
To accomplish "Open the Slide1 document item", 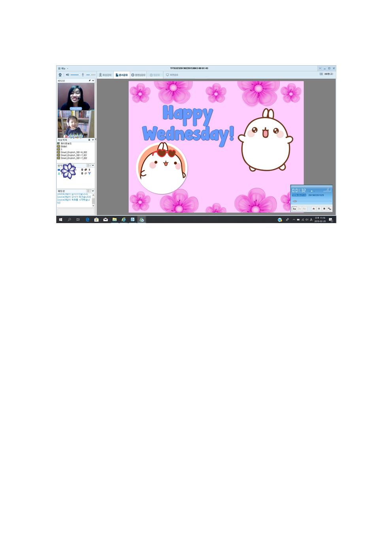I will pyautogui.click(x=64, y=146).
